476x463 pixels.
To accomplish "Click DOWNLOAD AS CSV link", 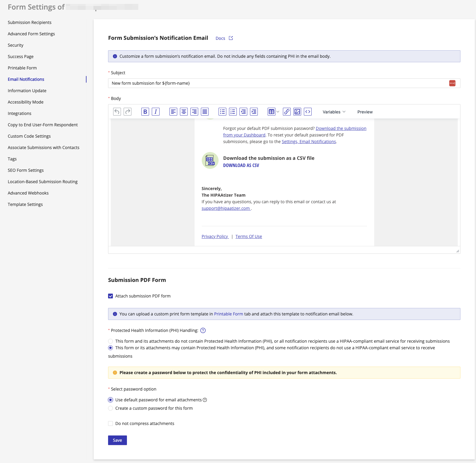I will pyautogui.click(x=241, y=165).
